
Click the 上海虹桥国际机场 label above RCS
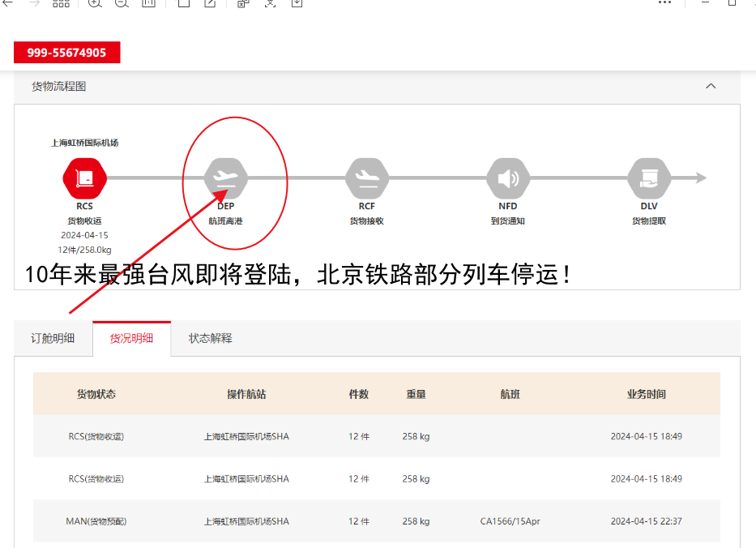tap(84, 143)
